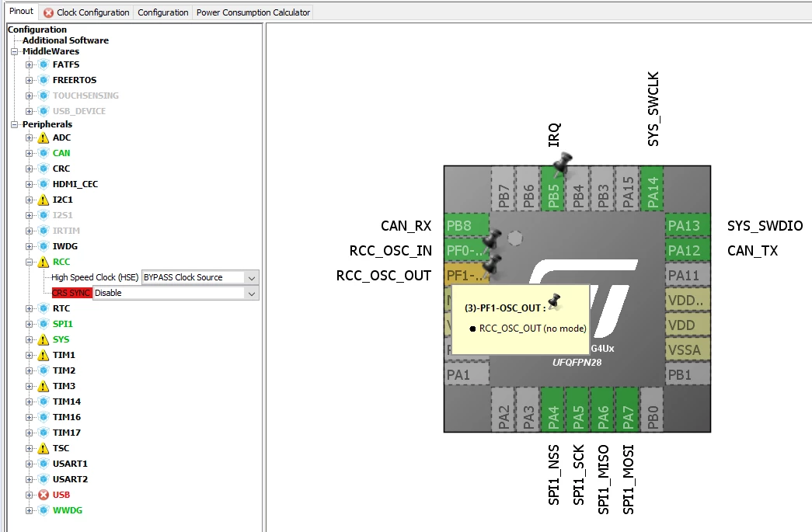Click pin PA4 on the chip

(552, 409)
